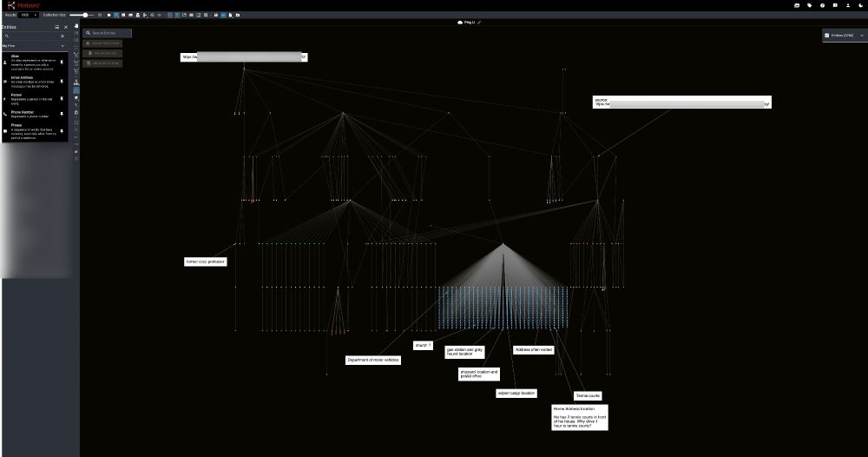Click the pencil icon to rename the graph
This screenshot has width=868, height=457.
click(479, 23)
